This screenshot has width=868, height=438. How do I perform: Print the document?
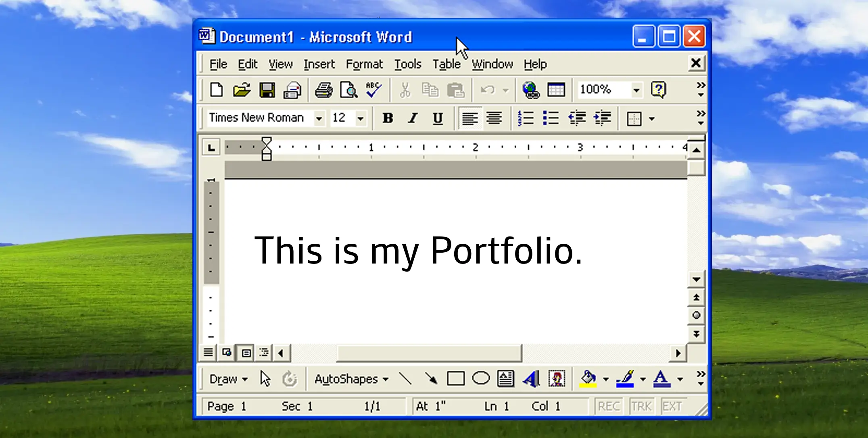[x=323, y=90]
